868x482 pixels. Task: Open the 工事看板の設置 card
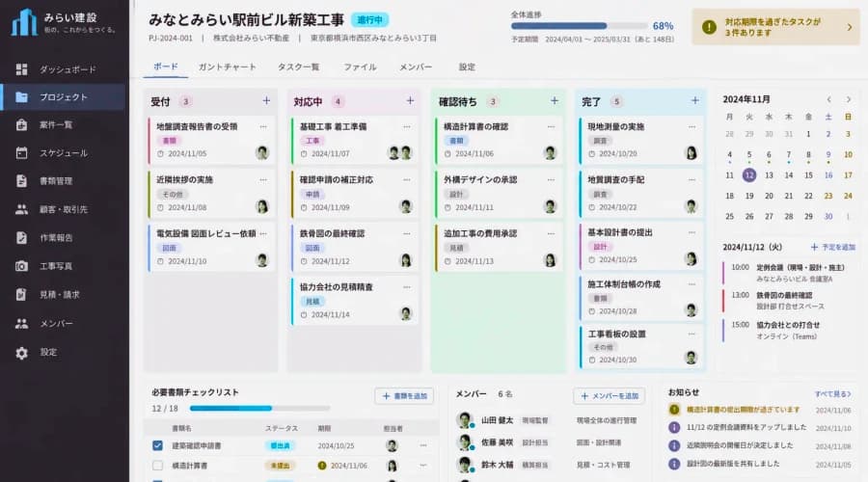click(641, 347)
